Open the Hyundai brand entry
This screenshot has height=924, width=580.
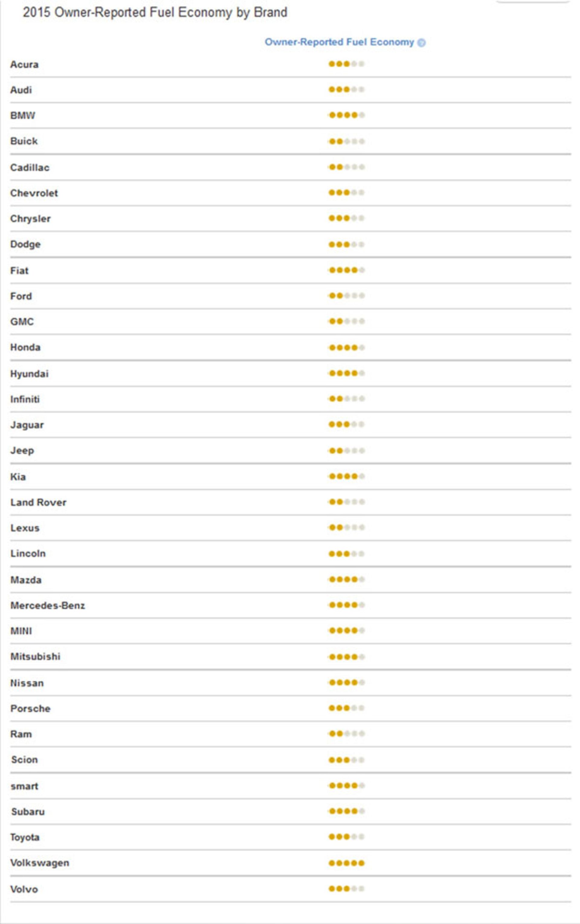point(30,374)
